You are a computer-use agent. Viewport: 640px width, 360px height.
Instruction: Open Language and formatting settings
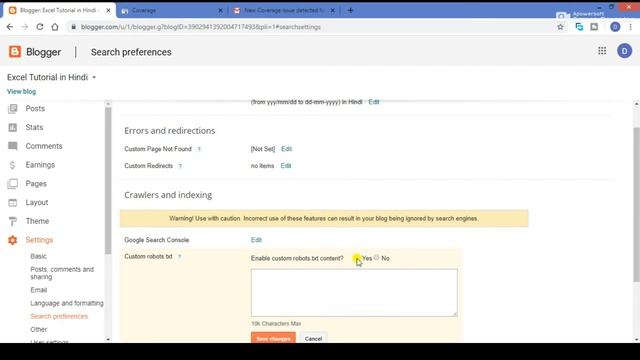pos(67,303)
